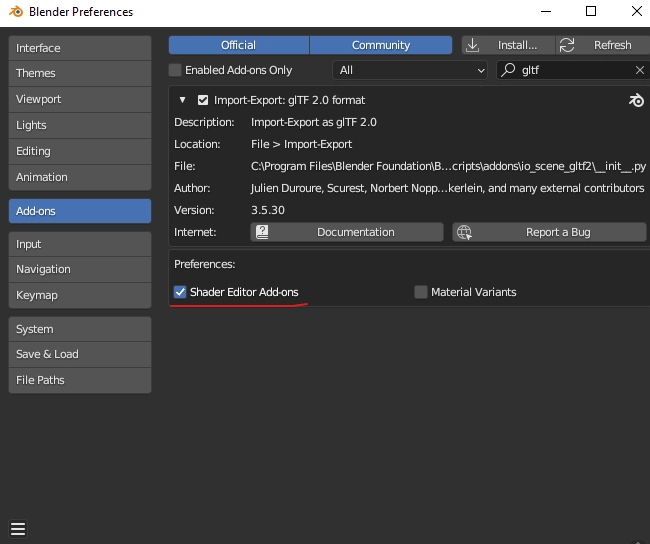
Task: Open the Interface preferences tab
Action: point(80,48)
